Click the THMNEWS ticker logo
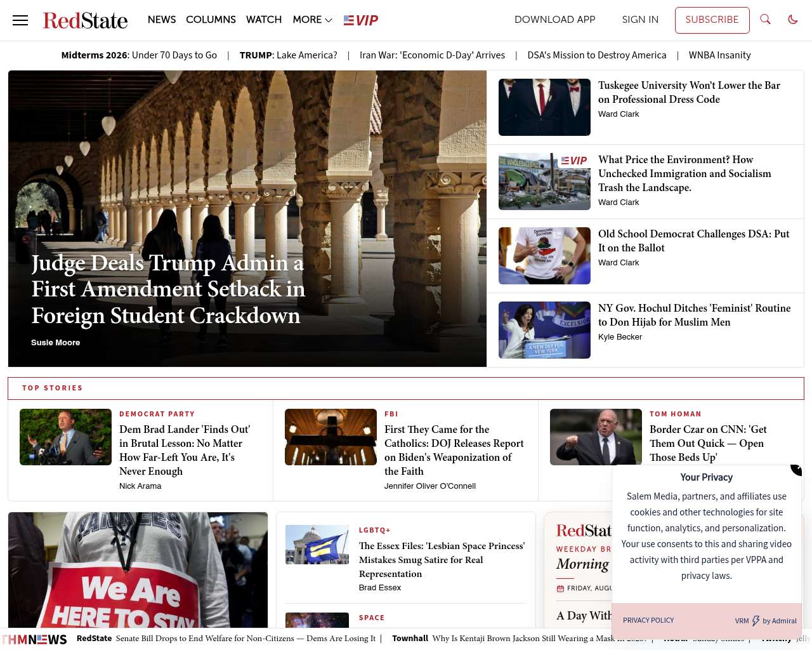 [35, 639]
